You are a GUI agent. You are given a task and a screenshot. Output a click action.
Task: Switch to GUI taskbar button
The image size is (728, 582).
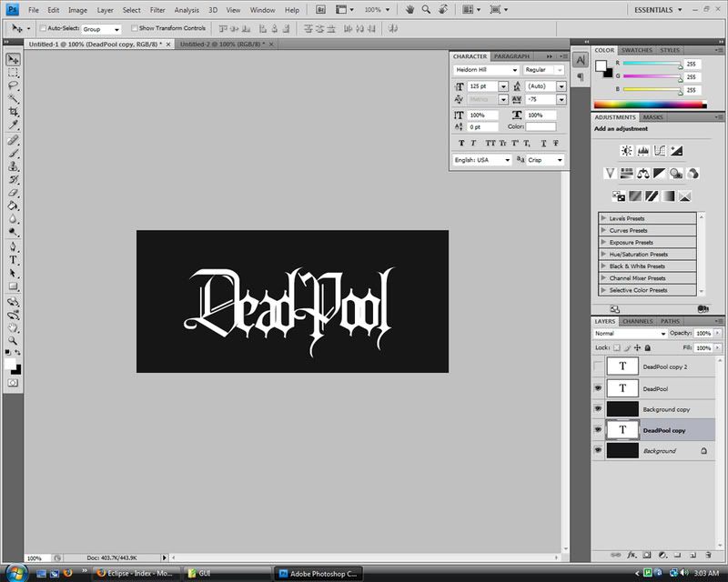pos(227,574)
